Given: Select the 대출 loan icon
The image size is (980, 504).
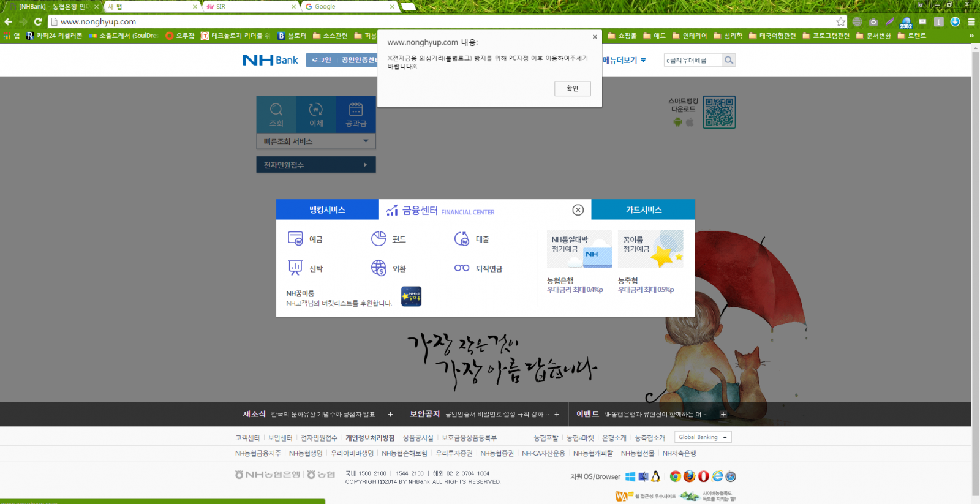Looking at the screenshot, I should [x=462, y=239].
